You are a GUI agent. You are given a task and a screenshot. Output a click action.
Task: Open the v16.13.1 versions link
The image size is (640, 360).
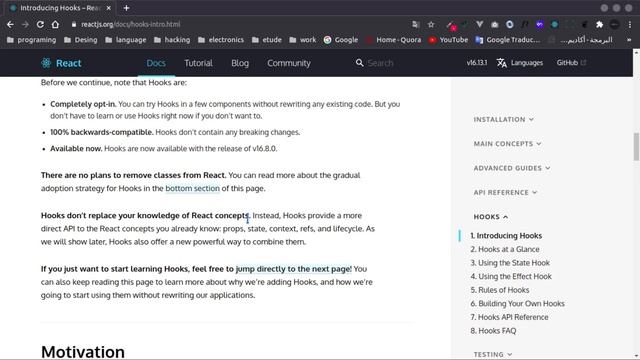[x=477, y=63]
